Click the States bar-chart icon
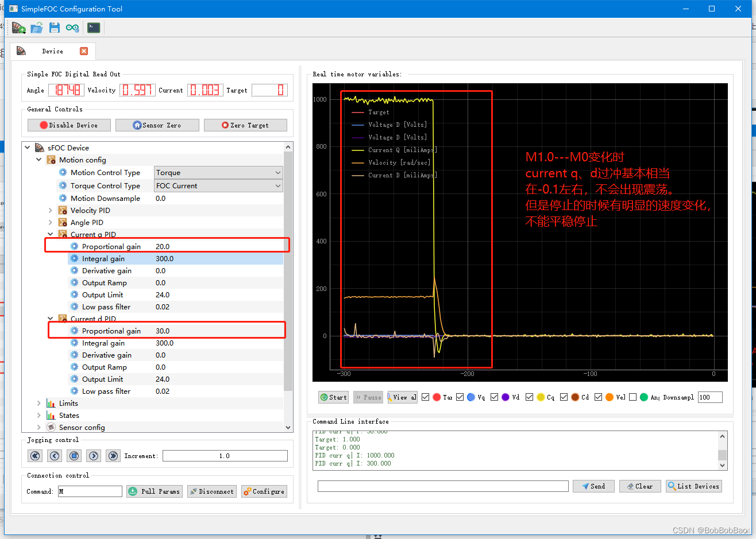This screenshot has height=539, width=756. coord(51,416)
